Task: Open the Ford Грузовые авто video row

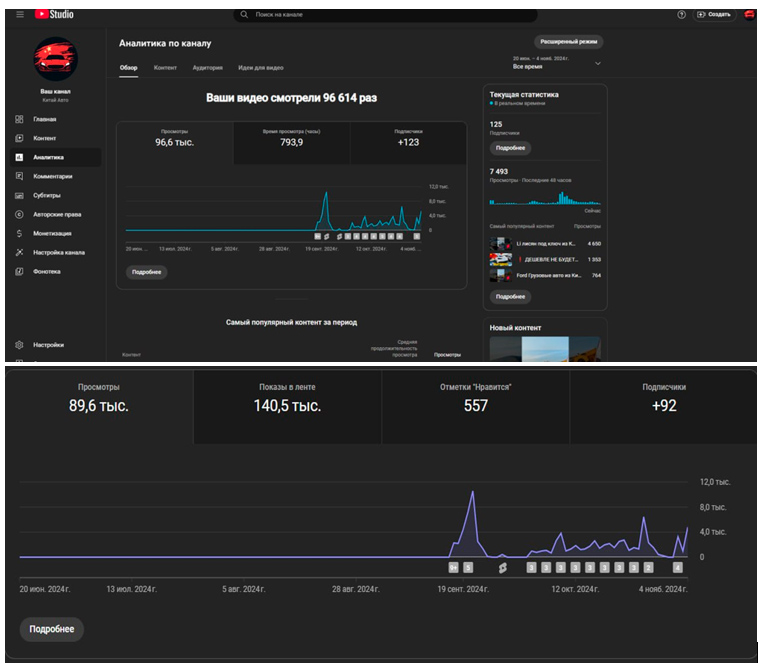Action: pyautogui.click(x=545, y=275)
